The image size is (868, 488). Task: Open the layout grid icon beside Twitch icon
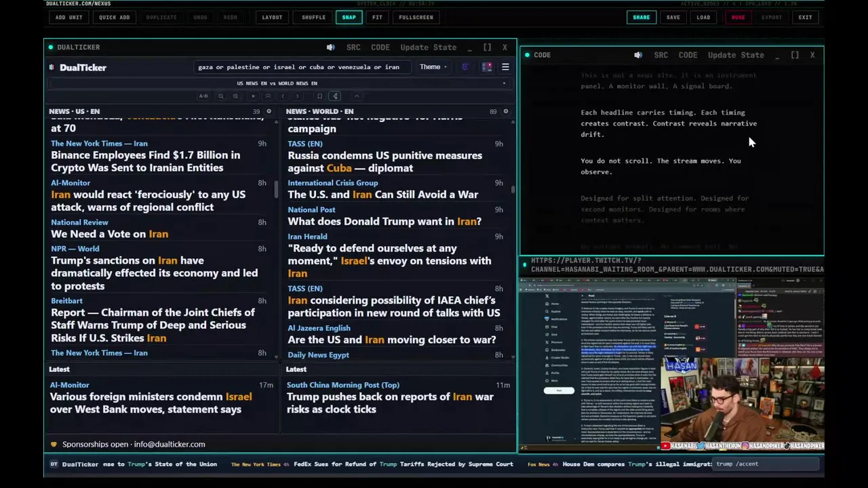click(487, 67)
